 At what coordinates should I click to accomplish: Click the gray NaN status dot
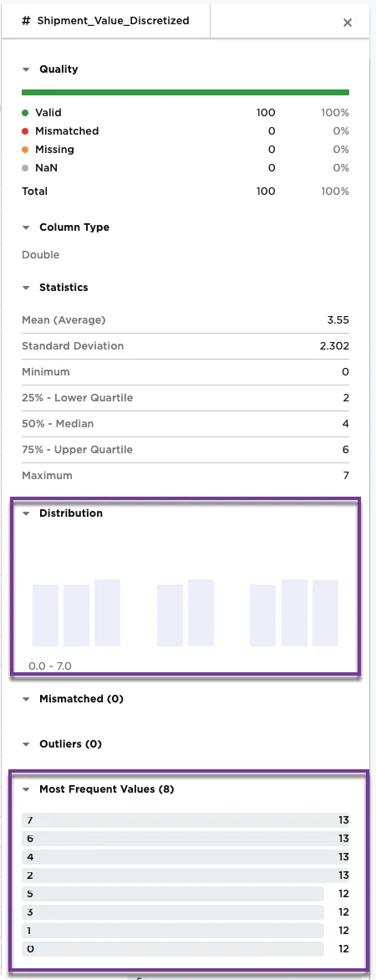click(x=25, y=168)
